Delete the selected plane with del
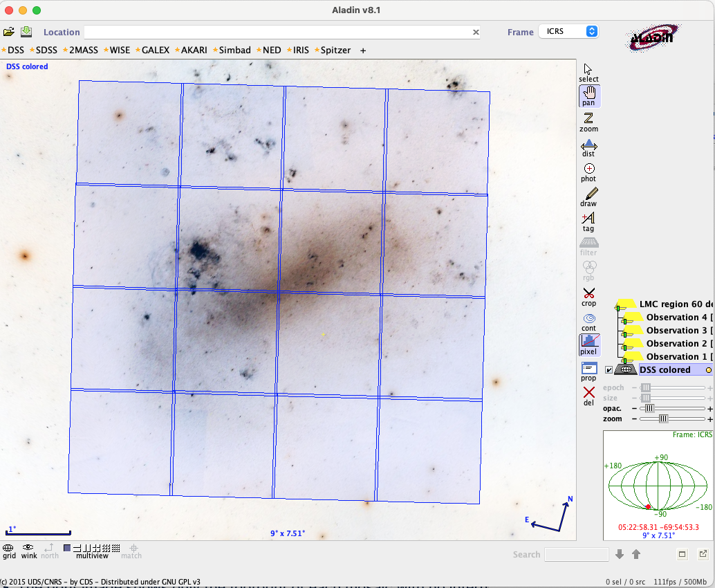This screenshot has width=715, height=588. (x=588, y=396)
